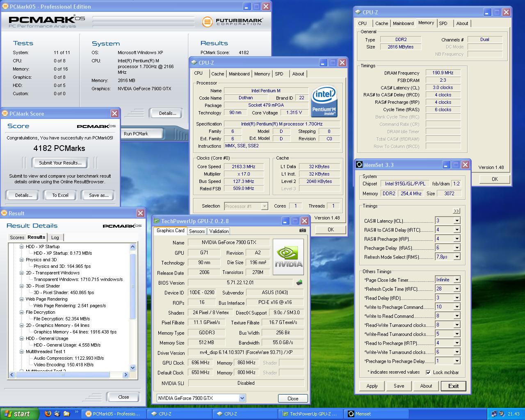Click Save as... button
This screenshot has height=420, width=525.
pyautogui.click(x=98, y=195)
